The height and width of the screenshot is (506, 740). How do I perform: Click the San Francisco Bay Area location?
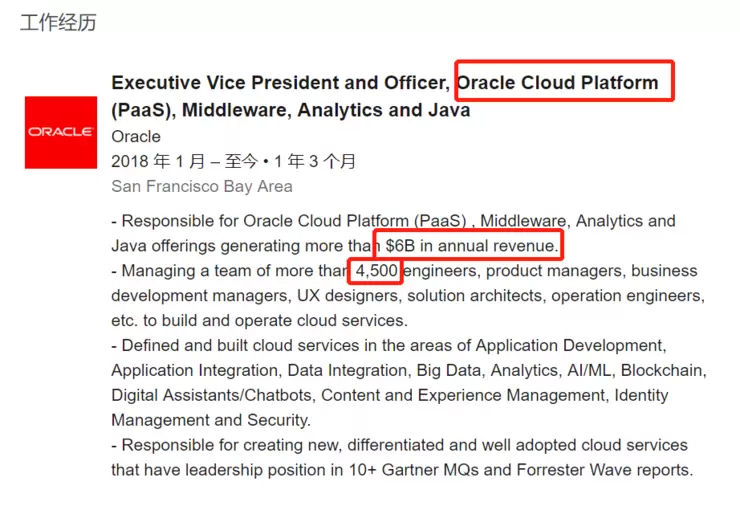pos(202,186)
